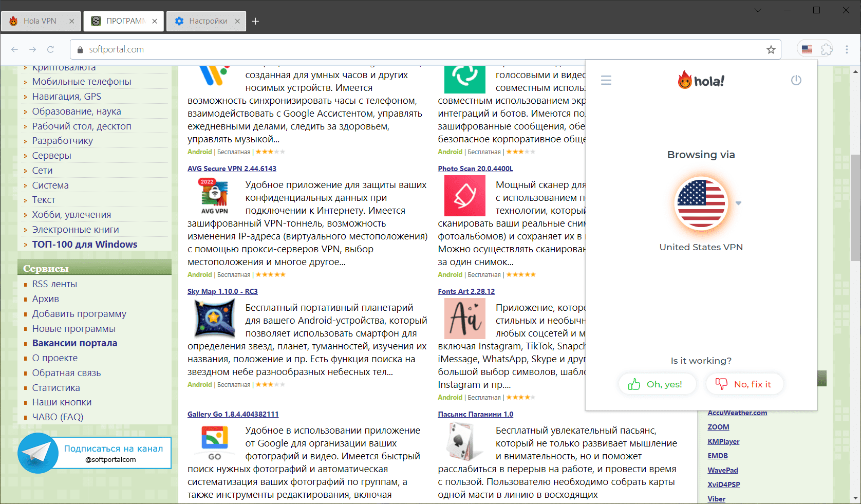
Task: Open Электронные книги category
Action: point(76,230)
